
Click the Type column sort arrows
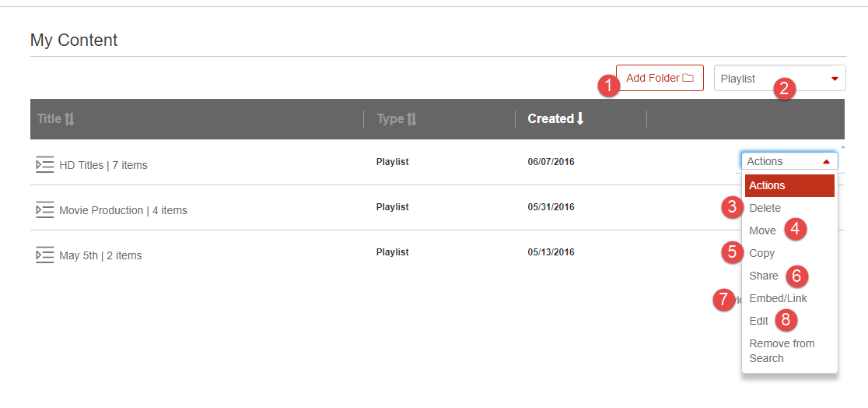click(x=411, y=118)
